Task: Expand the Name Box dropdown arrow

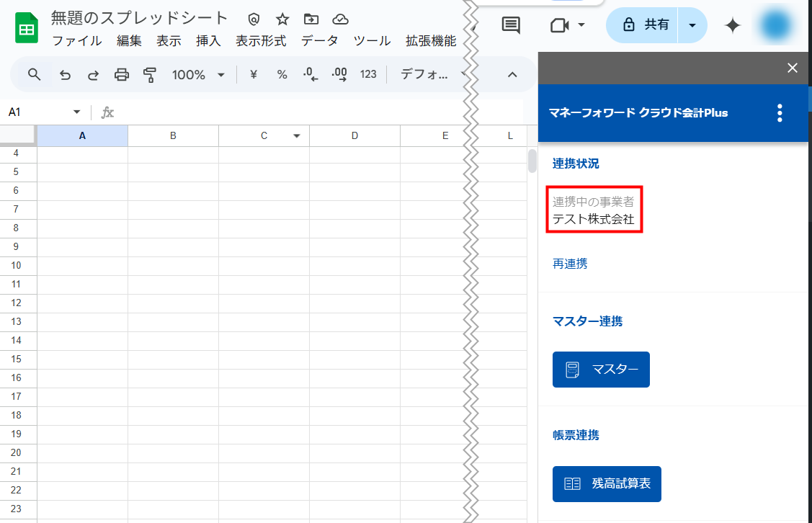Action: pos(76,112)
